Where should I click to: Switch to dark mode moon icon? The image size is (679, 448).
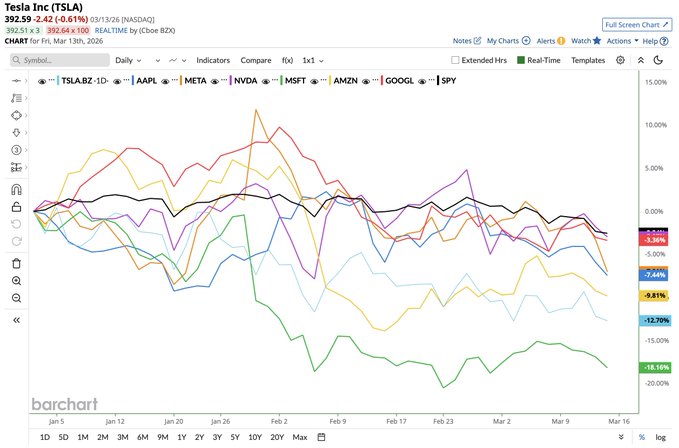click(657, 60)
